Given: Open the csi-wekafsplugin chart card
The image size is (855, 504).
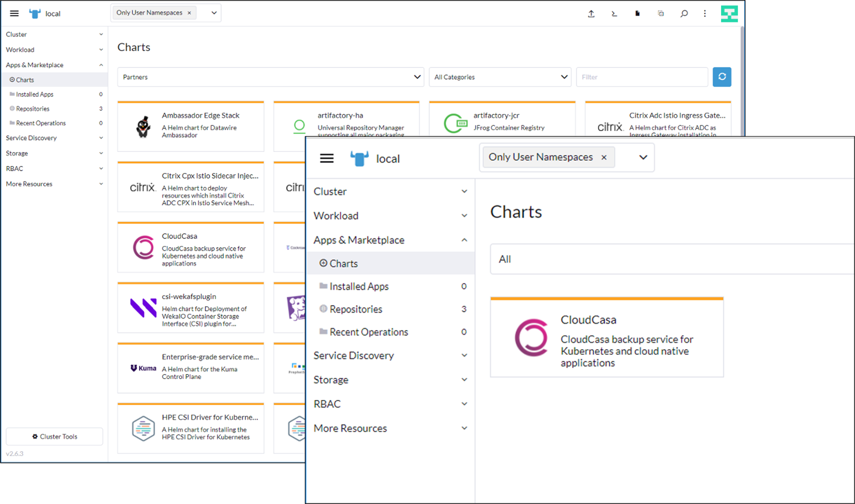Looking at the screenshot, I should (x=191, y=308).
